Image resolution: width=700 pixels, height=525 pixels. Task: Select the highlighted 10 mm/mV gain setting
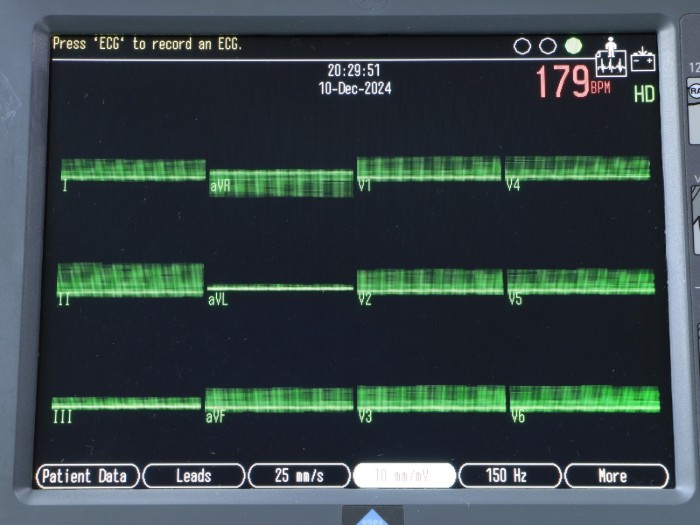click(x=404, y=476)
